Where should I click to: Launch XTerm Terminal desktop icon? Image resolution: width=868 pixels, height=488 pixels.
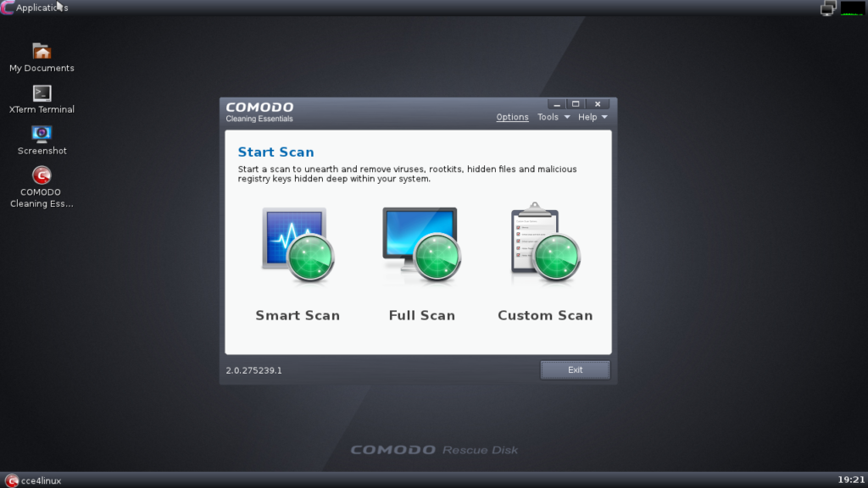pyautogui.click(x=42, y=99)
